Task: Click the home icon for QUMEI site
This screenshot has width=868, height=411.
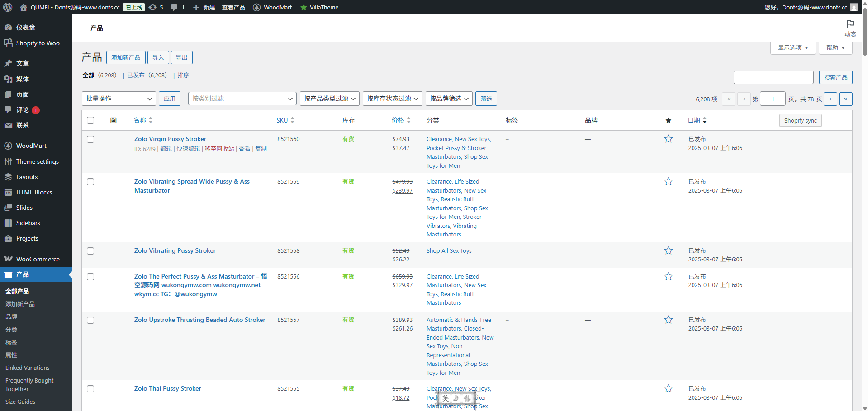Action: [24, 7]
